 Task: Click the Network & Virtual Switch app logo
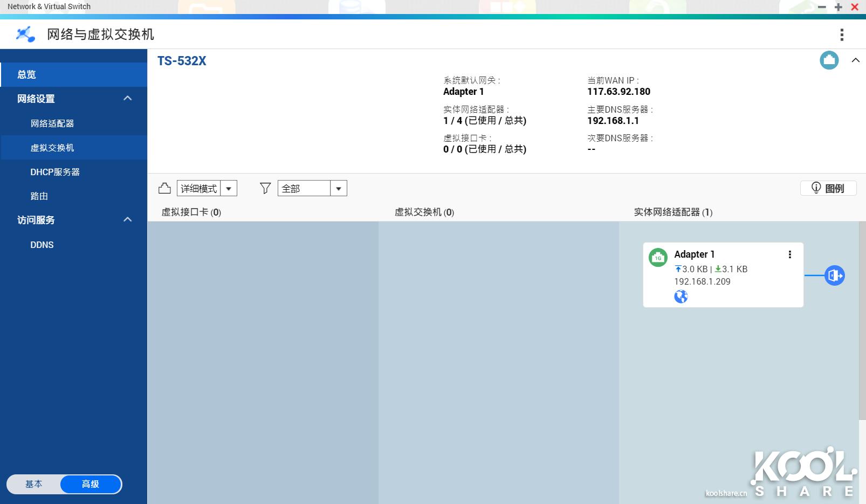click(25, 34)
